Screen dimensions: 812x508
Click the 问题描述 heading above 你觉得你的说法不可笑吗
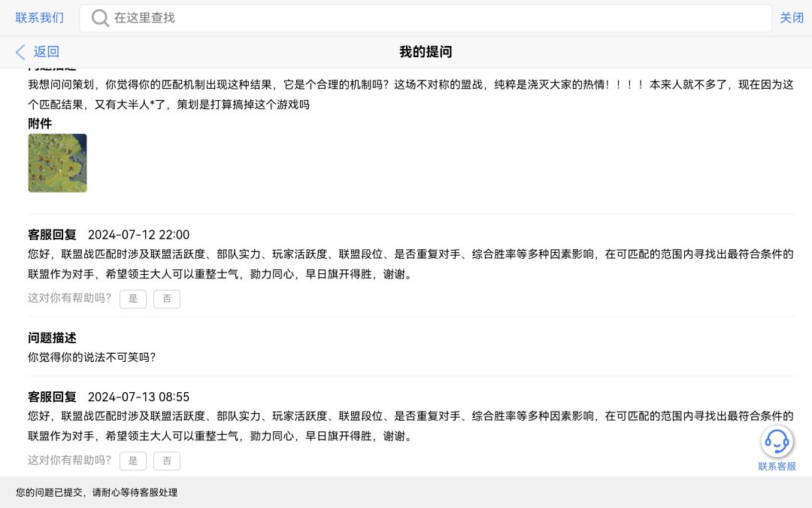[53, 338]
